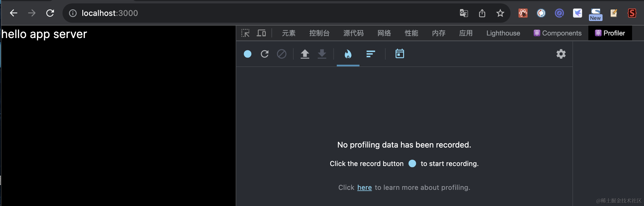Select the 性能 tab
This screenshot has width=644, height=206.
click(x=411, y=33)
